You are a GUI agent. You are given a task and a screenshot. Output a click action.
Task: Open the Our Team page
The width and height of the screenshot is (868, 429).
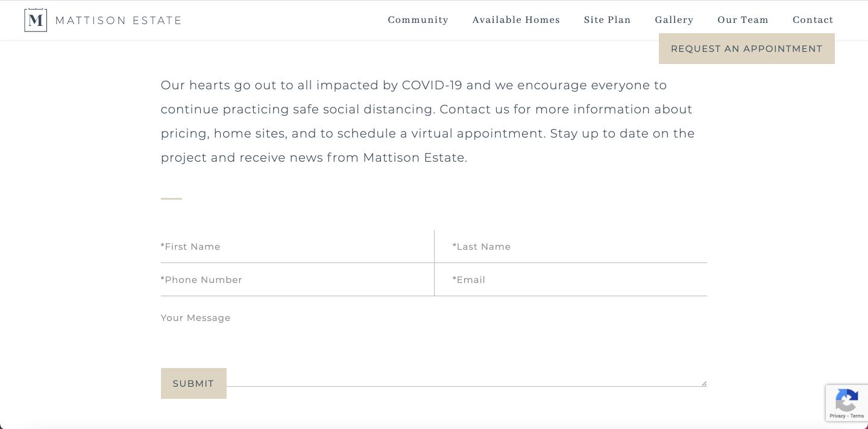743,20
